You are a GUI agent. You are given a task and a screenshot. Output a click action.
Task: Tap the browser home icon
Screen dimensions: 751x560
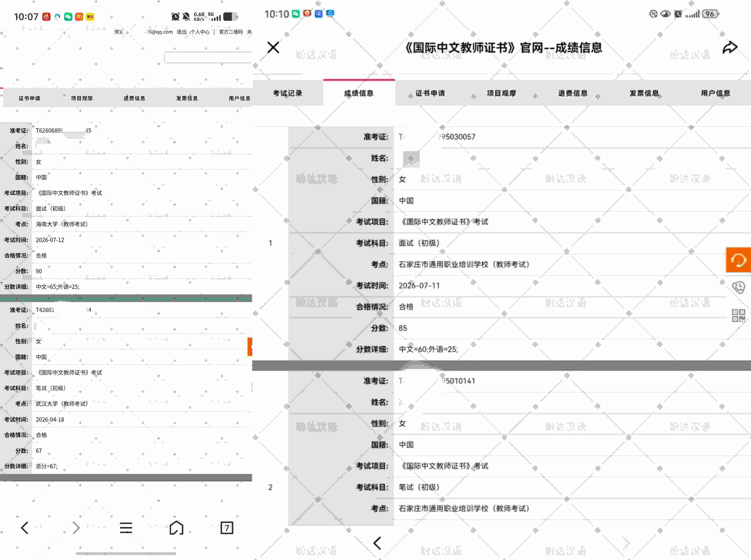pos(176,527)
